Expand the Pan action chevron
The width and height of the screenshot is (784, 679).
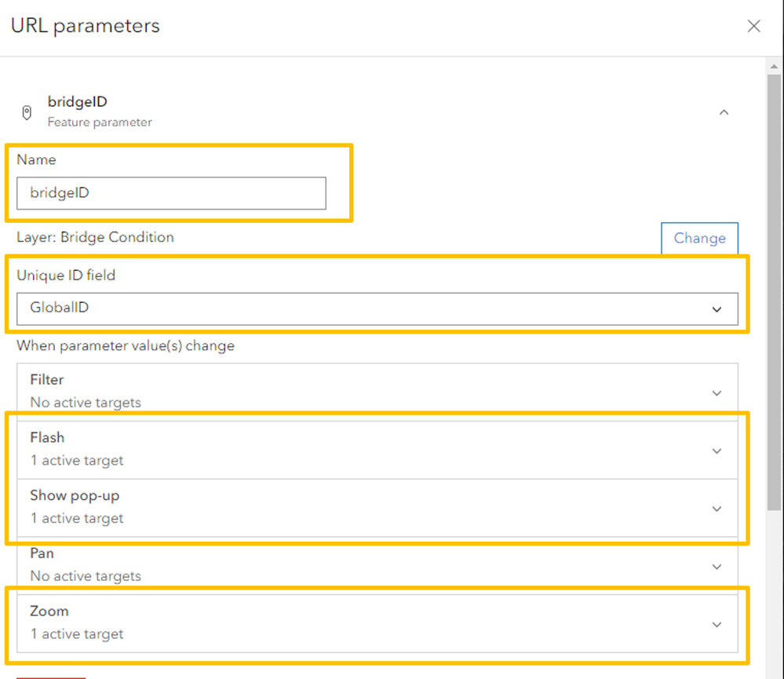pyautogui.click(x=716, y=566)
